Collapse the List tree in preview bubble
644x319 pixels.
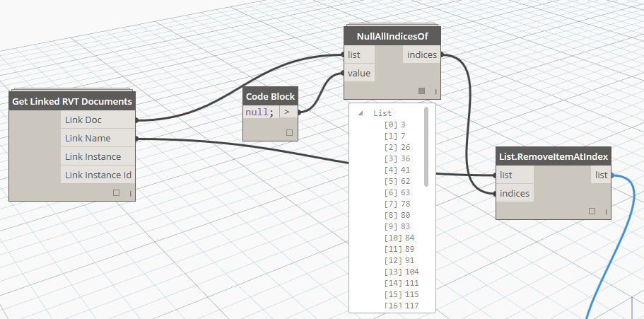coord(361,113)
